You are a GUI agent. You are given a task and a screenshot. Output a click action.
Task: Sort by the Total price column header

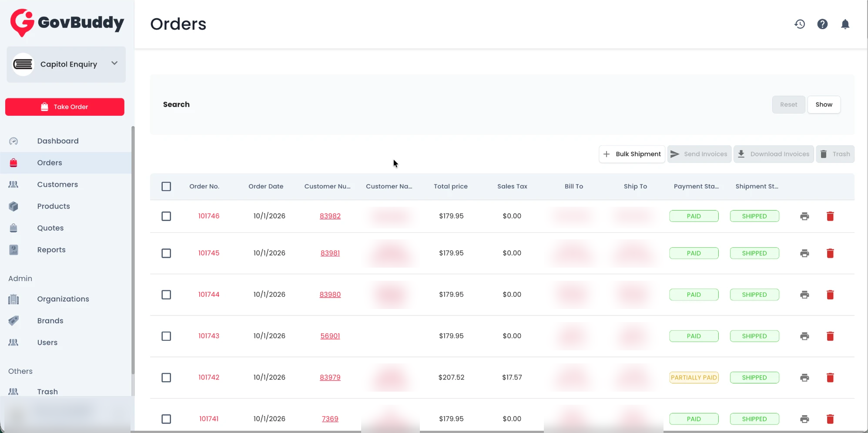[451, 186]
